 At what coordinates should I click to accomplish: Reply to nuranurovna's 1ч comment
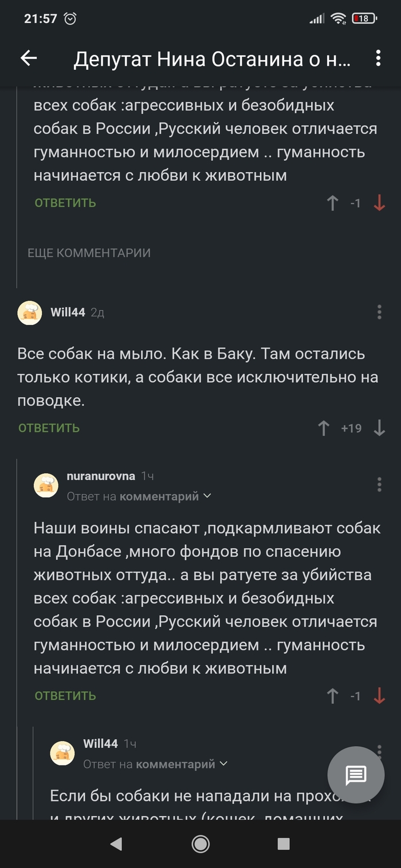click(x=65, y=696)
